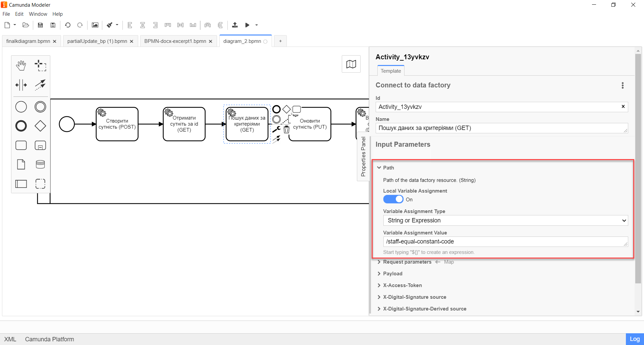Select the start event on canvas
Viewport: 644px width, 345px height.
[x=67, y=124]
